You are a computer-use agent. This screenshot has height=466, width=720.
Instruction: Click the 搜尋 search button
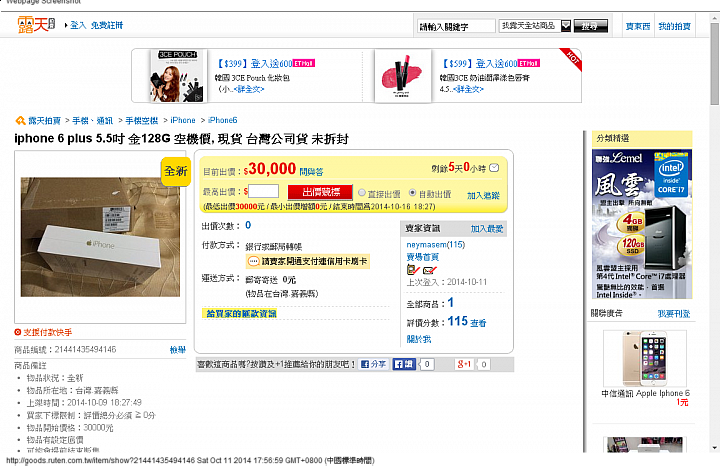coord(590,26)
